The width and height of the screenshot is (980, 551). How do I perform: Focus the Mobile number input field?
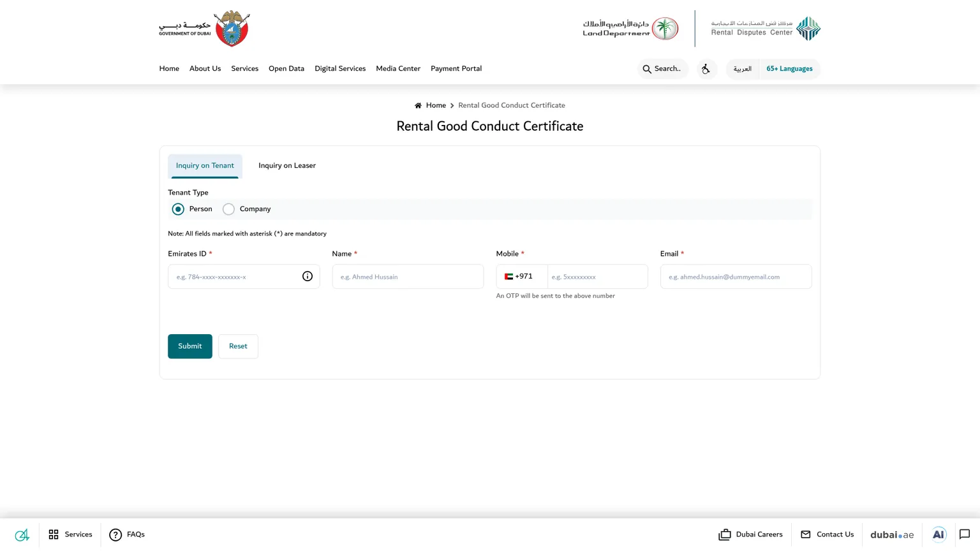(597, 276)
